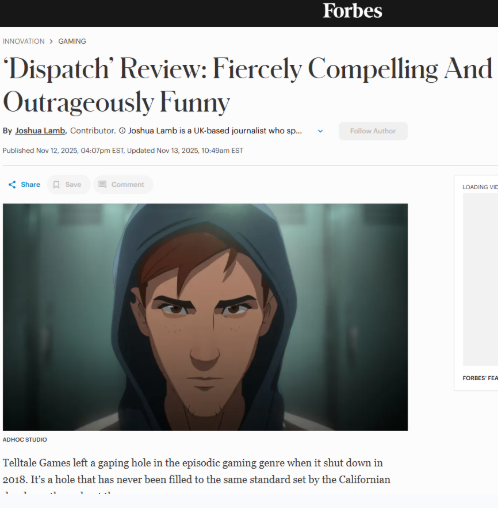
Task: Click the article headline text
Action: click(247, 86)
